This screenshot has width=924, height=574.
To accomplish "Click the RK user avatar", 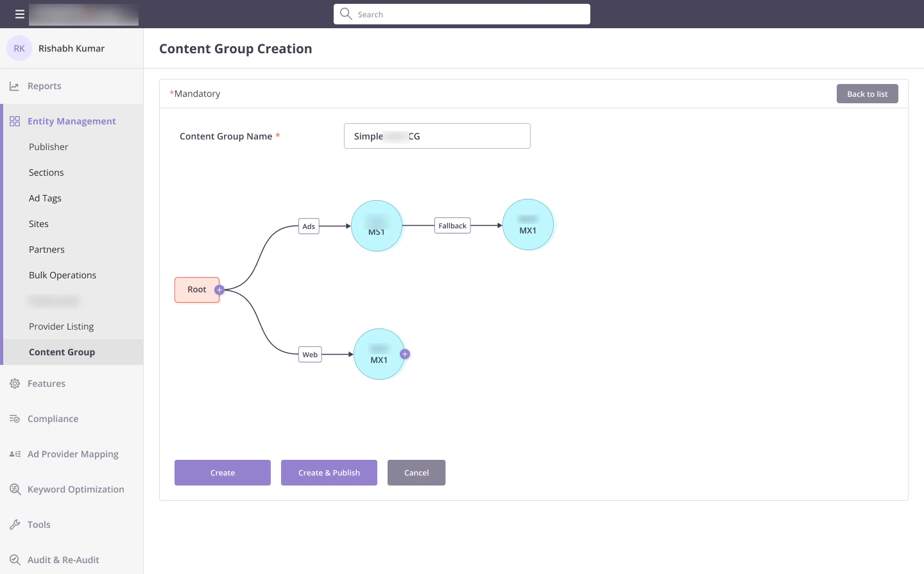I will [x=19, y=48].
